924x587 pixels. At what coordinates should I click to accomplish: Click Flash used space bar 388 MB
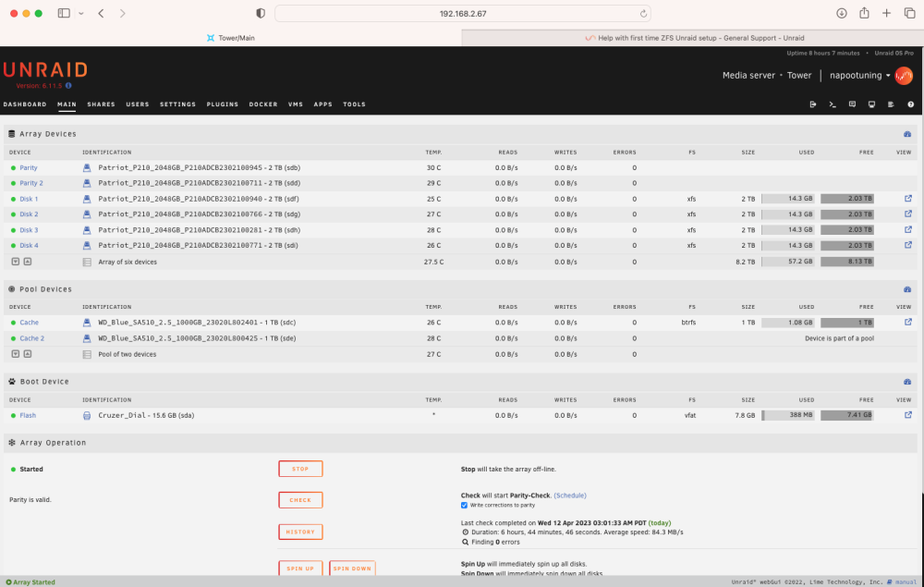point(788,415)
